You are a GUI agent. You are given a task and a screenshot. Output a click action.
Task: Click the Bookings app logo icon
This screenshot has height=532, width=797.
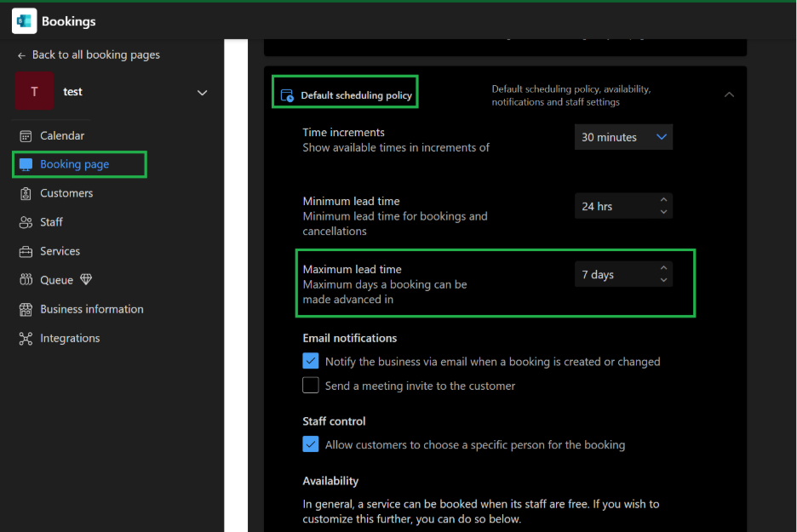coord(24,20)
